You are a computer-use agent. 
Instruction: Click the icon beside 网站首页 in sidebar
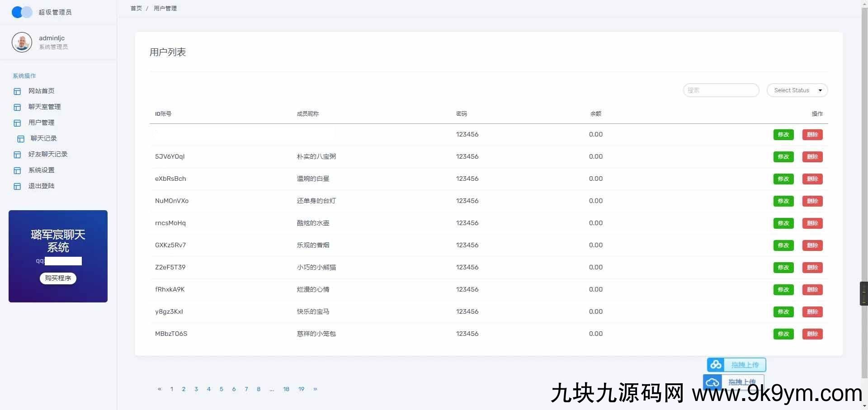(x=17, y=91)
